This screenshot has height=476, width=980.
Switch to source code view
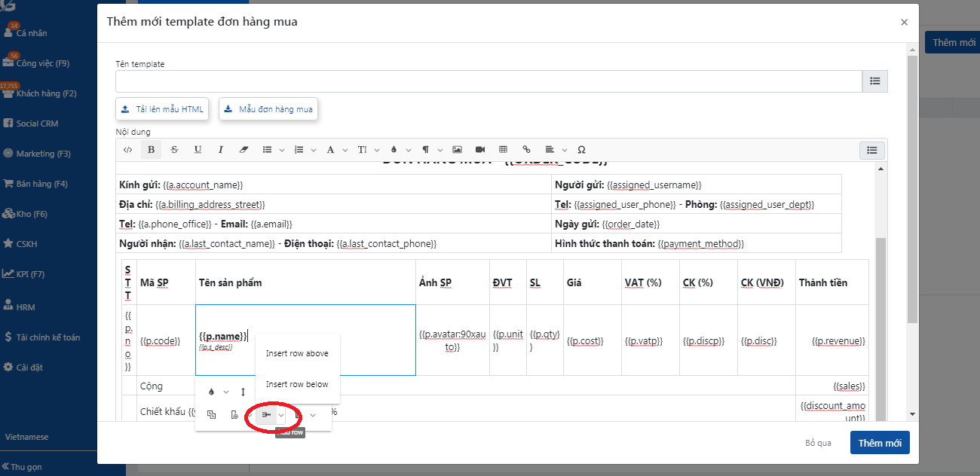(x=128, y=150)
